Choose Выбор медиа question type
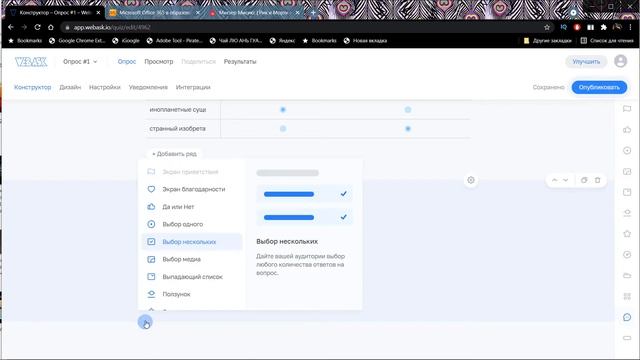 192,260
